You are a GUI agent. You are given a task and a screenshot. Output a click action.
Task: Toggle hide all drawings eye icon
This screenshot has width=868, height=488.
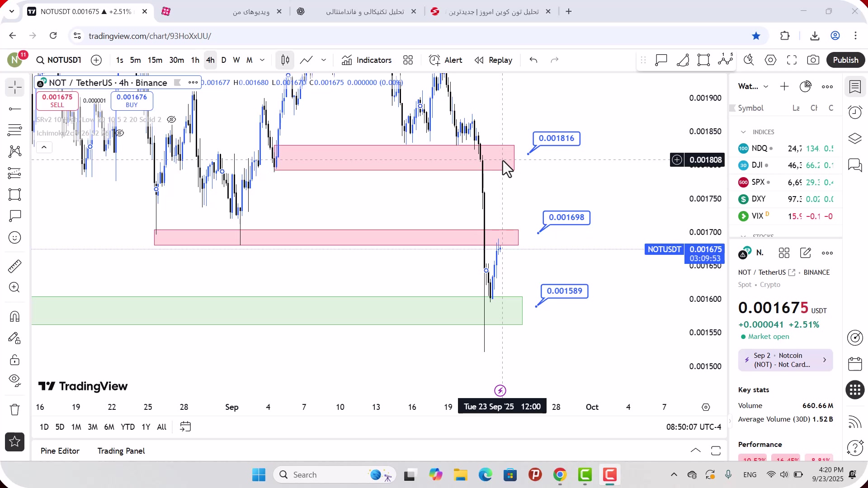[x=15, y=381]
